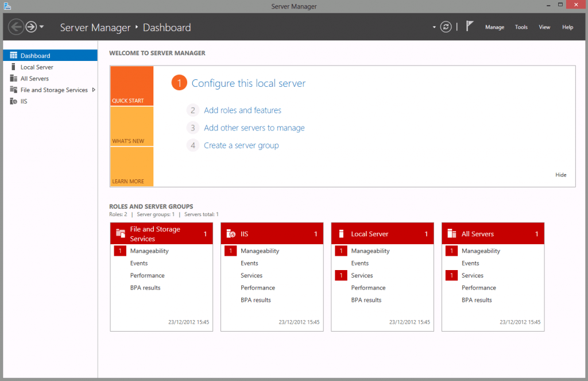Viewport: 588px width, 381px height.
Task: Click the Dashboard icon in sidebar
Action: point(14,56)
